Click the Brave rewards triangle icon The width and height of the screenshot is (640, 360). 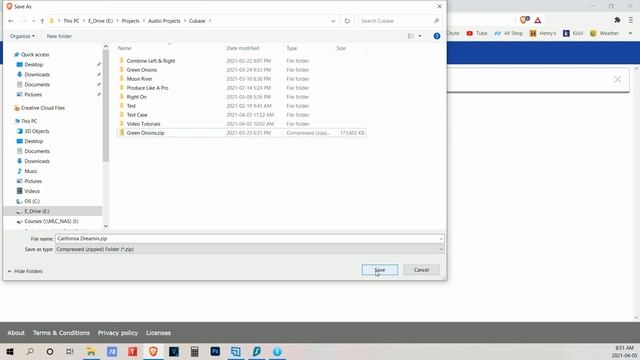[538, 20]
